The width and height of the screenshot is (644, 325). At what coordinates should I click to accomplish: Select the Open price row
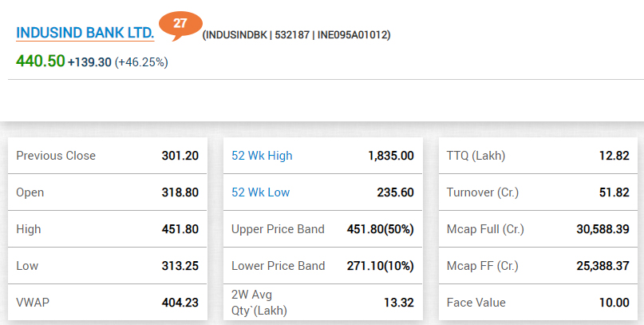tap(107, 192)
